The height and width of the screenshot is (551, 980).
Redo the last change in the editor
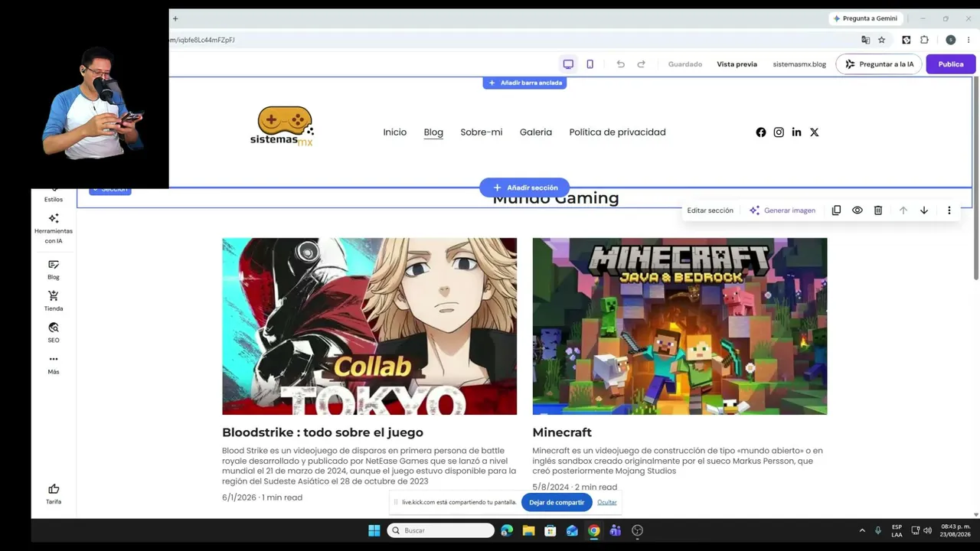(x=641, y=64)
